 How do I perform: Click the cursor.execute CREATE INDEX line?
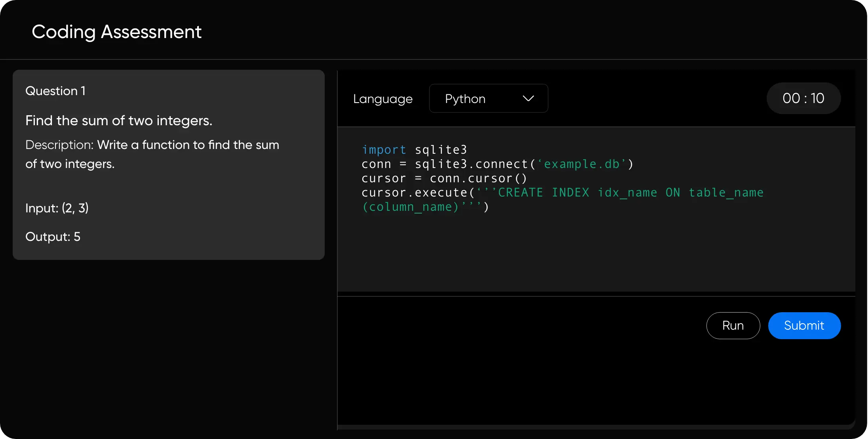tap(562, 193)
